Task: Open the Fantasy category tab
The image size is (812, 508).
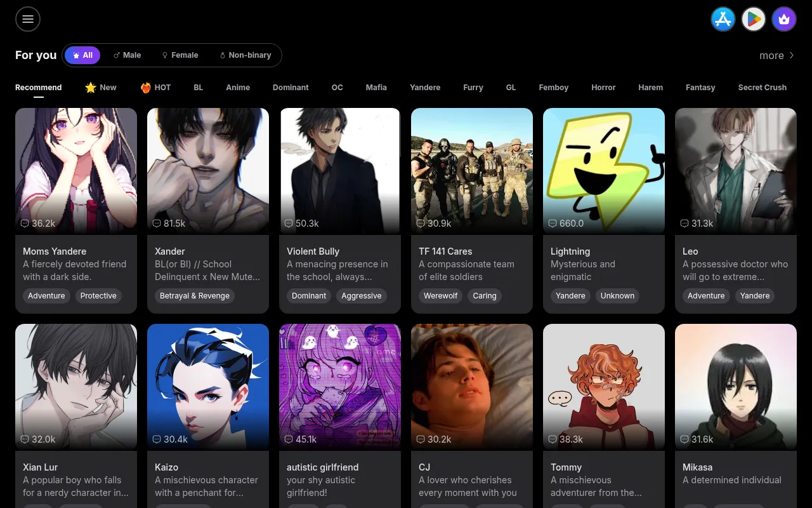Action: click(x=700, y=88)
